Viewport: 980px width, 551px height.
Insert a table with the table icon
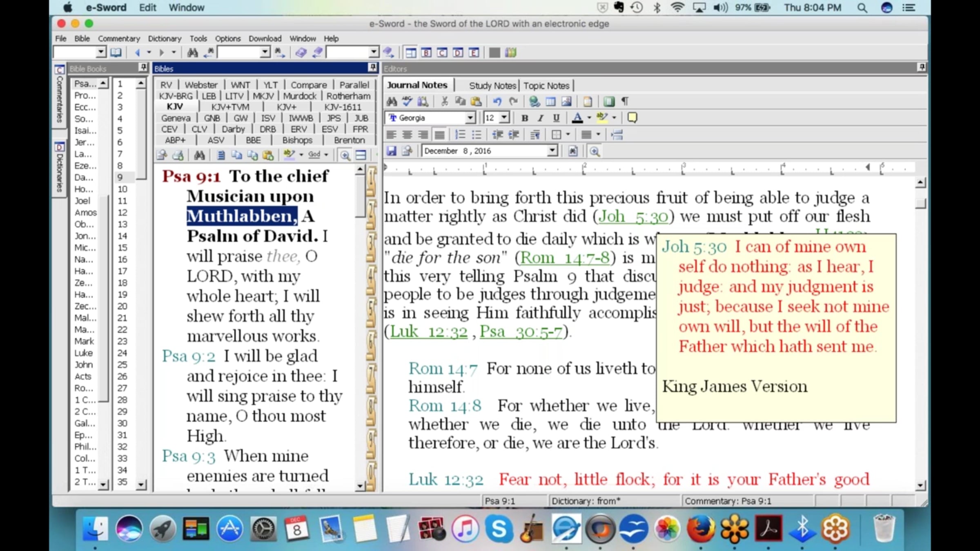point(550,101)
